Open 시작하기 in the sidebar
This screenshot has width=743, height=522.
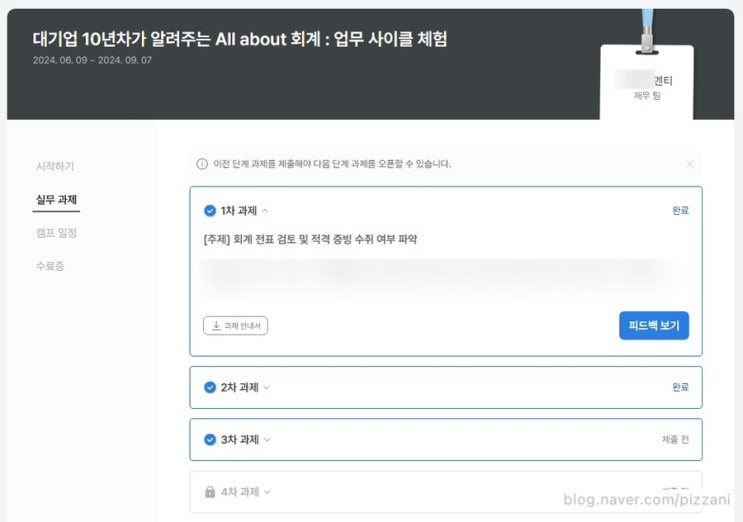55,166
